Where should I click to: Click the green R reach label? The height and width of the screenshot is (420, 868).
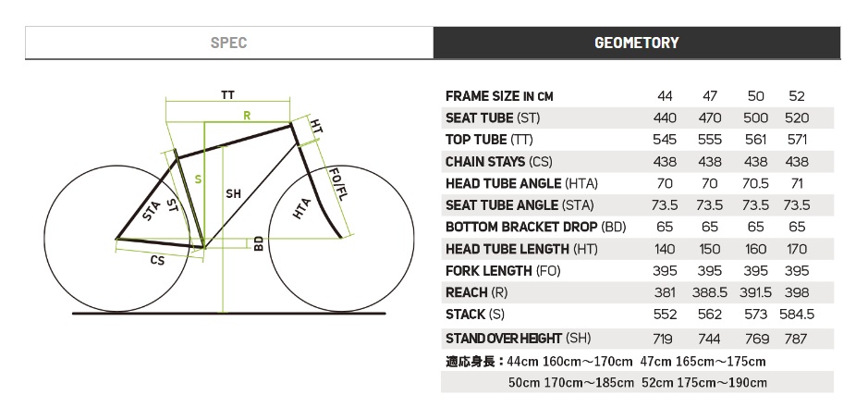click(x=248, y=116)
